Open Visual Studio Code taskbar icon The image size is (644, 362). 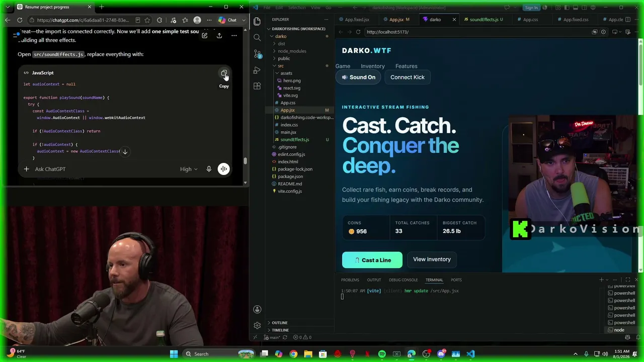coord(470,354)
